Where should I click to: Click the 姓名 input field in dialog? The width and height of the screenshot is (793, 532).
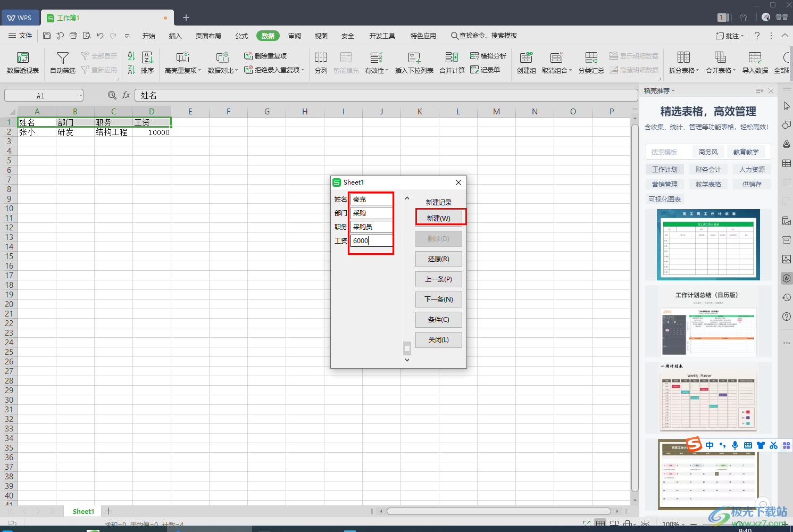(371, 199)
